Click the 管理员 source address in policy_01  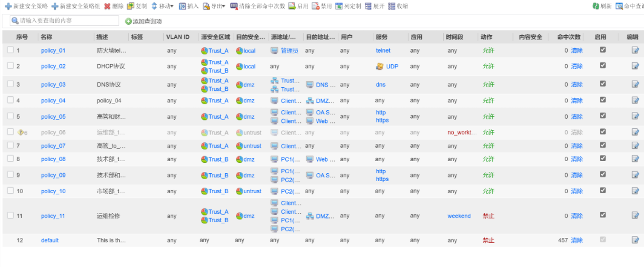pos(289,50)
